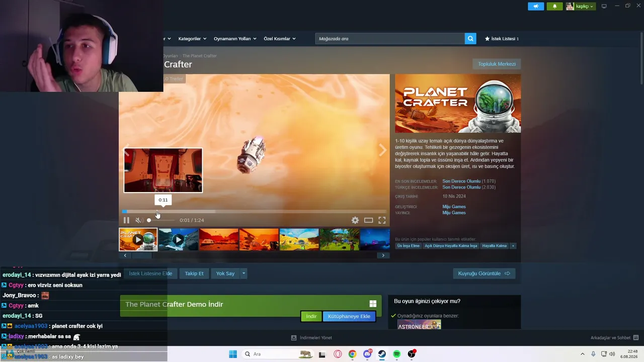This screenshot has width=644, height=362.
Task: Expand the Kategoriler menu
Action: tap(192, 39)
